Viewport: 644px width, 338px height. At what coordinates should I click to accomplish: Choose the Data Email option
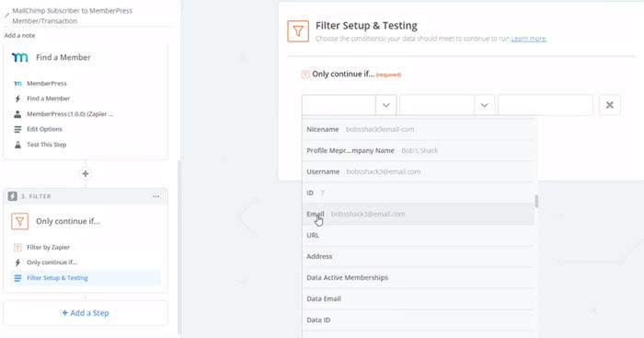point(419,299)
